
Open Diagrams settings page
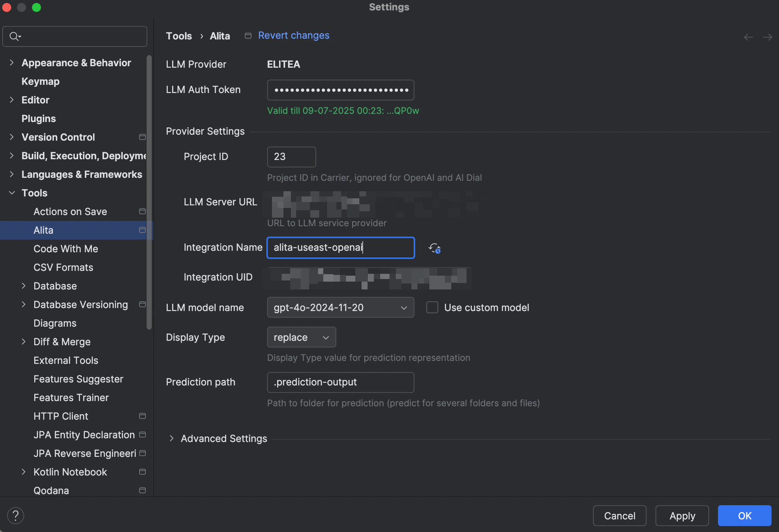[x=55, y=323]
